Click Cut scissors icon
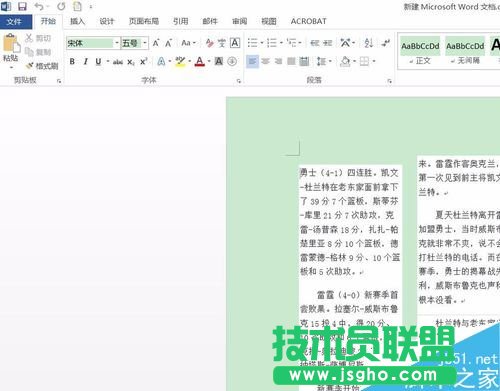This screenshot has width=500, height=391. [x=29, y=38]
